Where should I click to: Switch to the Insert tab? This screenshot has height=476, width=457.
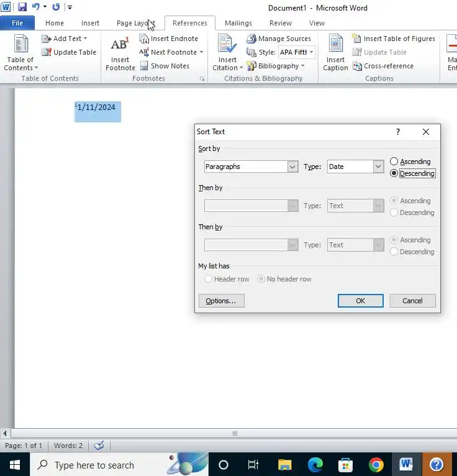pos(90,23)
